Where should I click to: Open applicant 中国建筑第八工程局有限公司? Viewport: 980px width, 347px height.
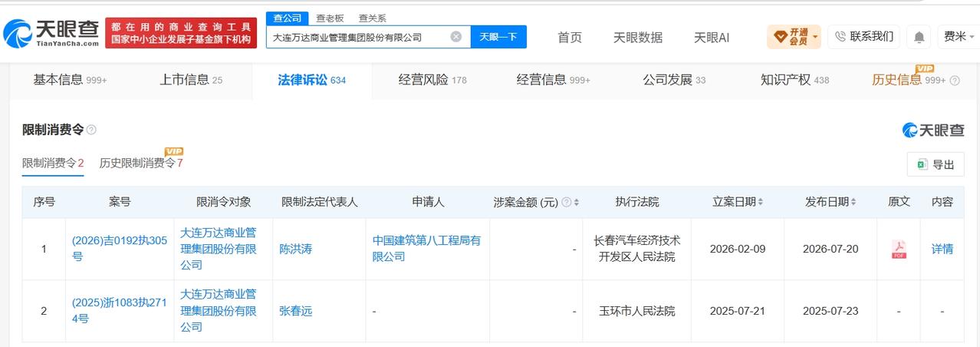(x=427, y=249)
